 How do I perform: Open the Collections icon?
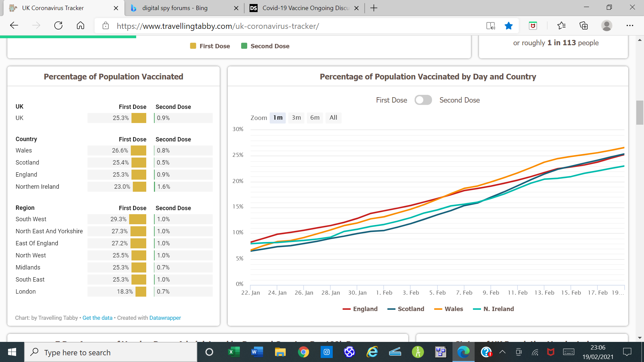584,26
